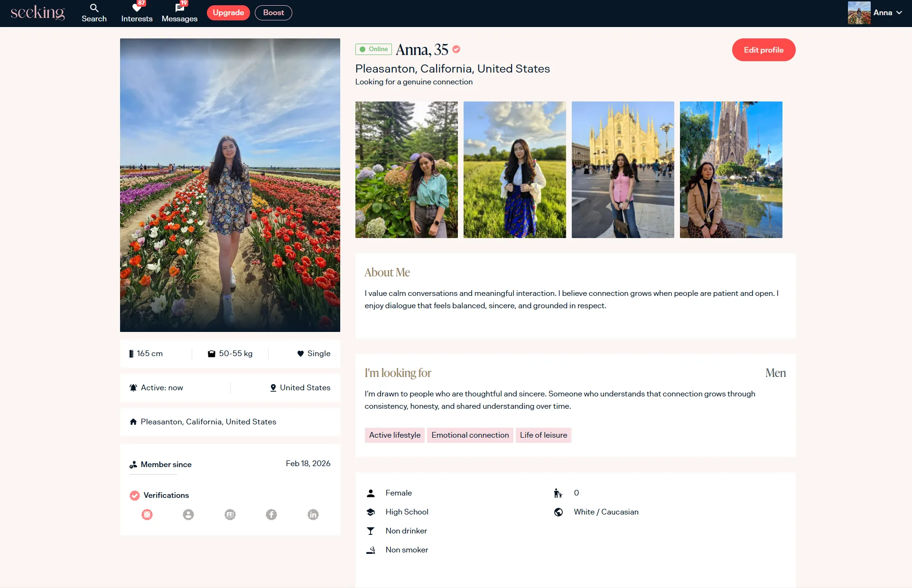
Task: Click the Upgrade button
Action: [228, 13]
